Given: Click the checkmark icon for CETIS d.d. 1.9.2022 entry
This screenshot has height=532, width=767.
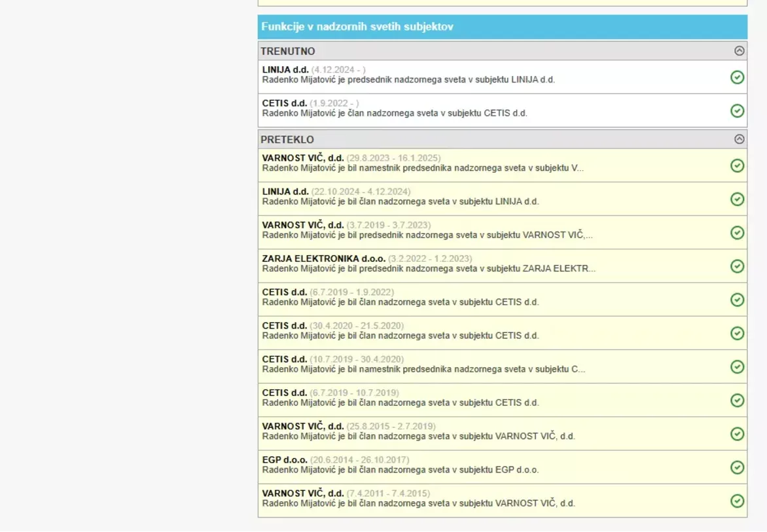Looking at the screenshot, I should (x=737, y=111).
